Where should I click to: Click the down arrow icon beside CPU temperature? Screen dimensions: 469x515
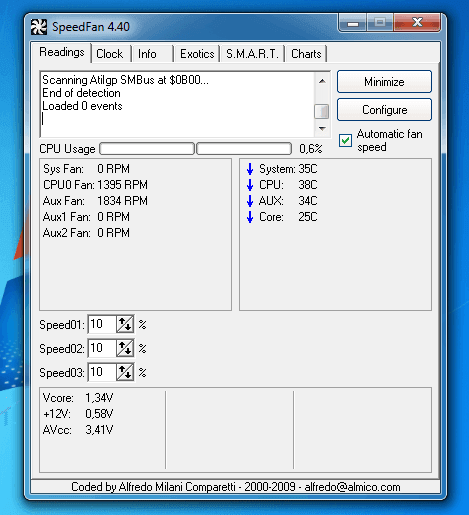coord(250,185)
